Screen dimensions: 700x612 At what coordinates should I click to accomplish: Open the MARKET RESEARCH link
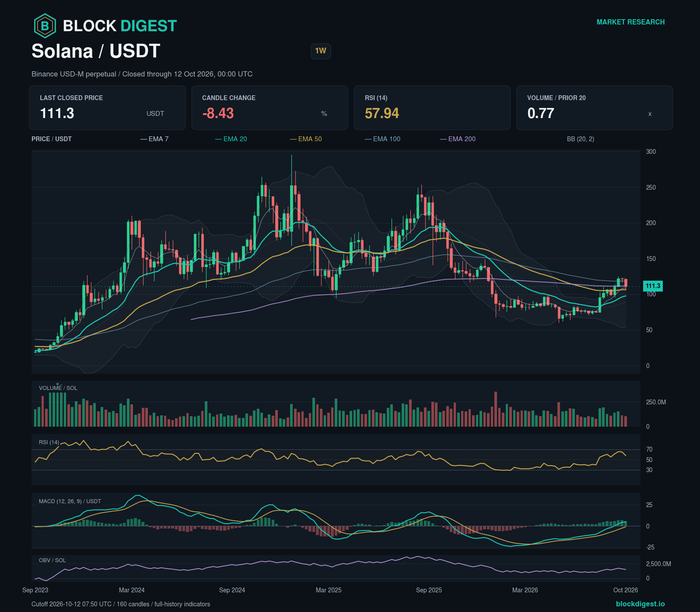[x=630, y=22]
